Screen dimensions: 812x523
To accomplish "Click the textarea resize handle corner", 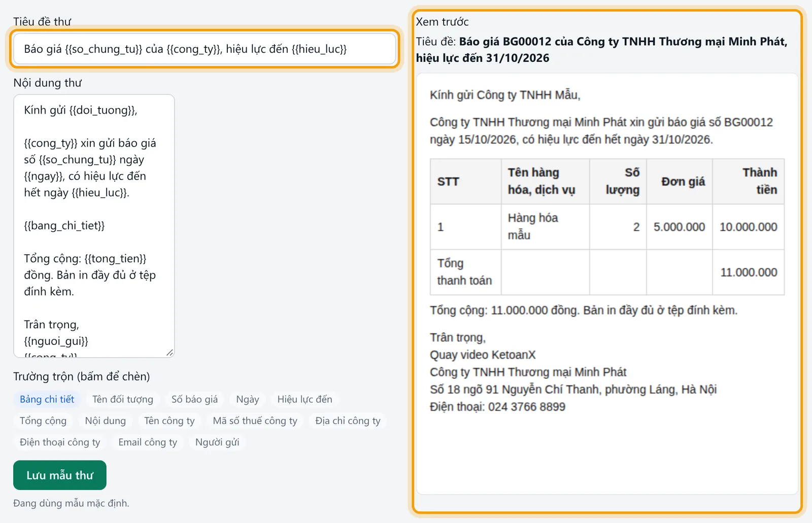I will click(x=170, y=353).
